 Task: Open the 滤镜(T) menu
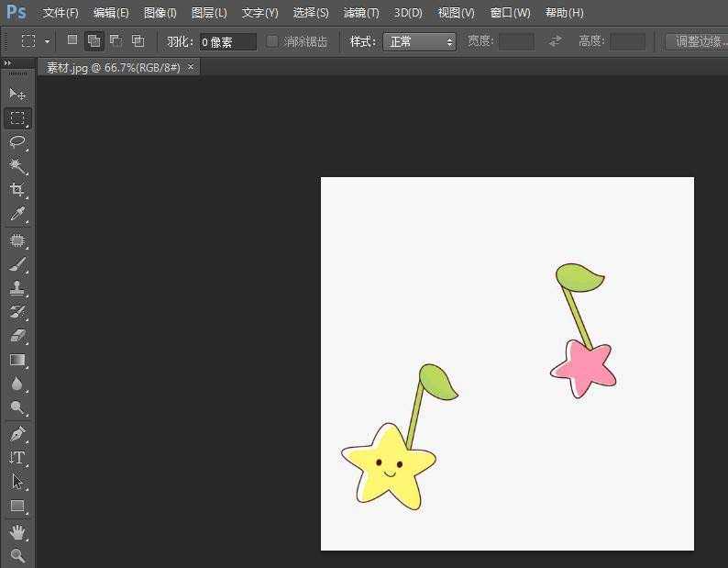[x=361, y=13]
